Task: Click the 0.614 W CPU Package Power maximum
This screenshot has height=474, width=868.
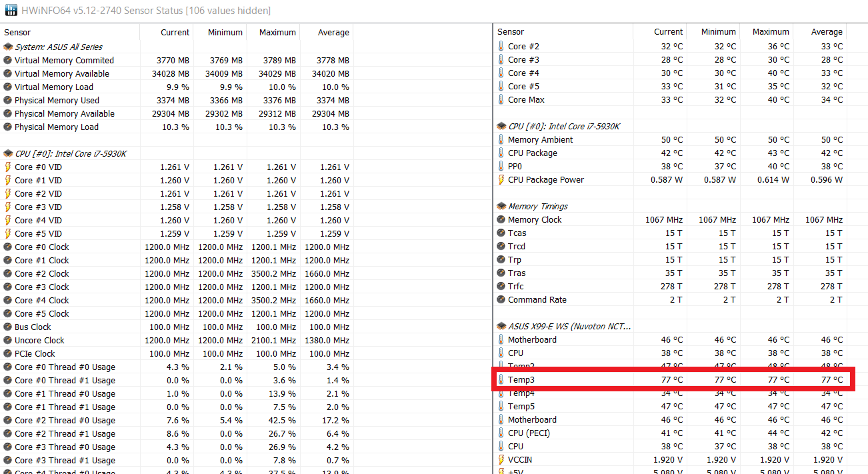Action: (773, 179)
